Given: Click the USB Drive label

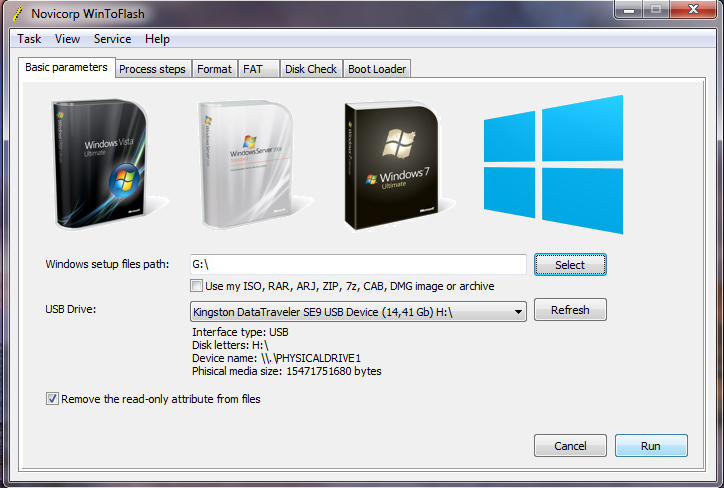Looking at the screenshot, I should pyautogui.click(x=71, y=309).
